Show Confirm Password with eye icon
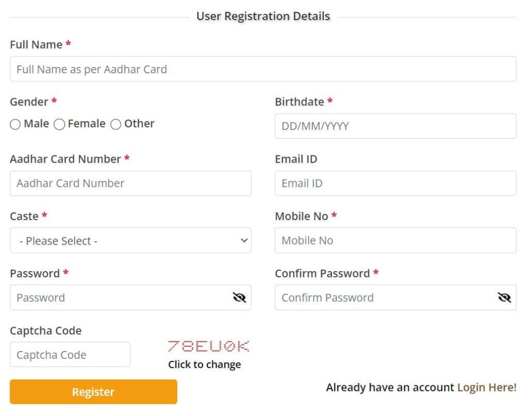This screenshot has width=532, height=416. (x=504, y=298)
